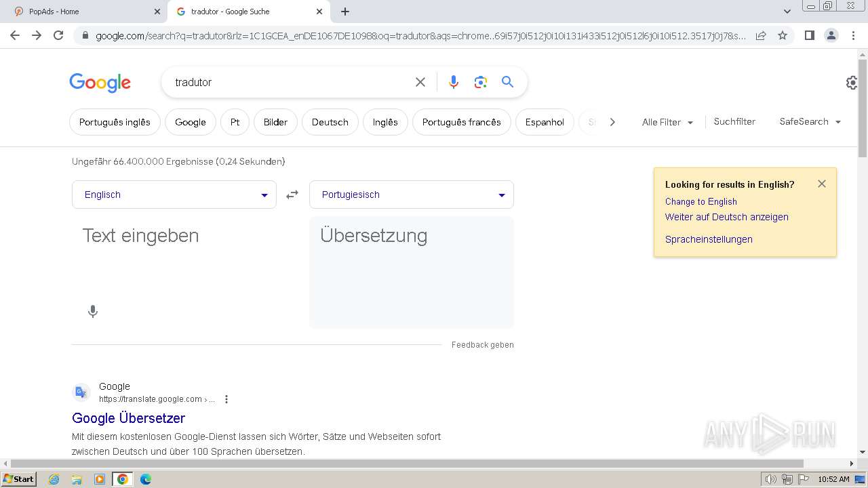Click Weiter auf Deutsch anzeigen
Screen dimensions: 868x488
727,217
